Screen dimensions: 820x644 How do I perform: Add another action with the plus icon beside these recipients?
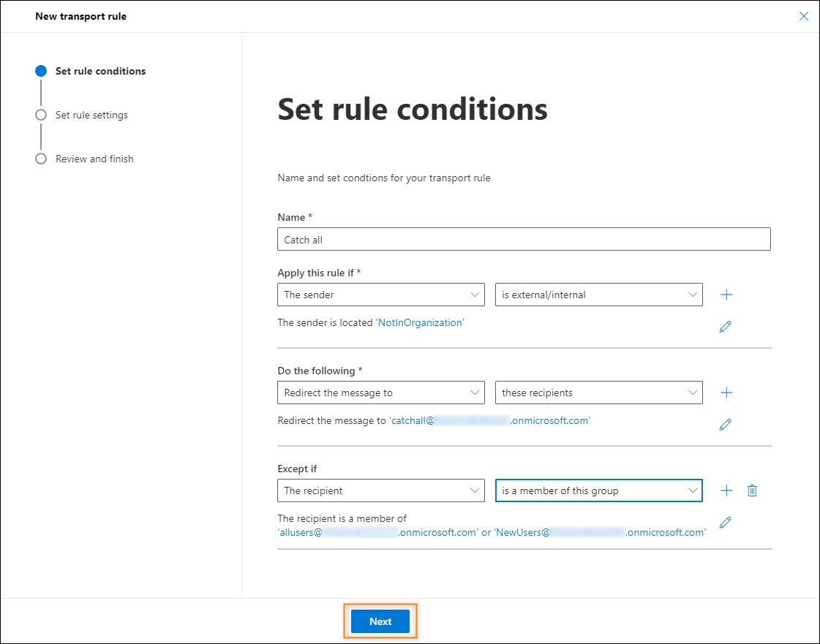(726, 393)
